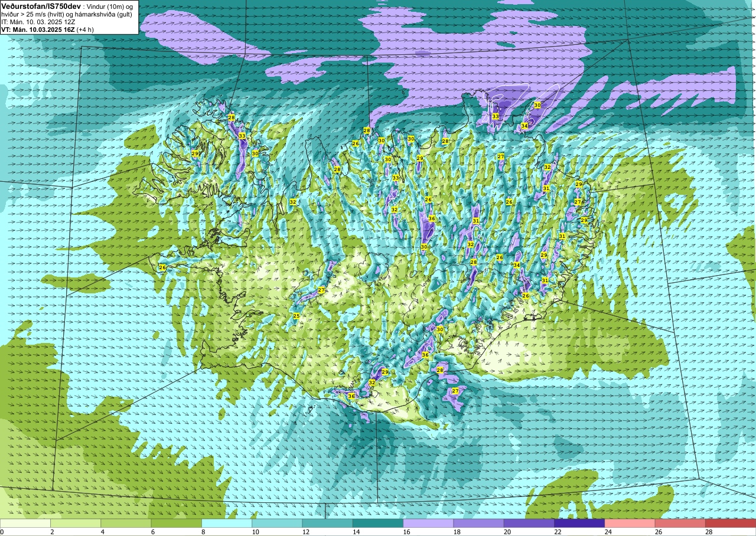Click the yellow "25" gust label on the map
The image size is (756, 536).
(296, 316)
